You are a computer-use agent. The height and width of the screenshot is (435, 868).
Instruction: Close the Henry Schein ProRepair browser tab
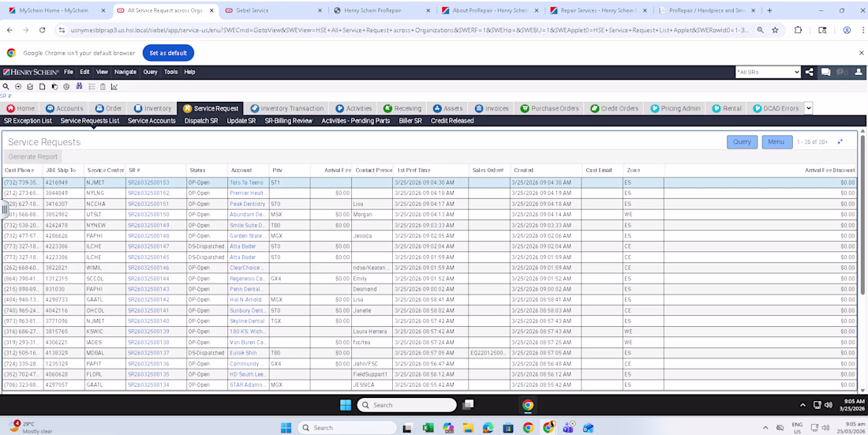(428, 10)
